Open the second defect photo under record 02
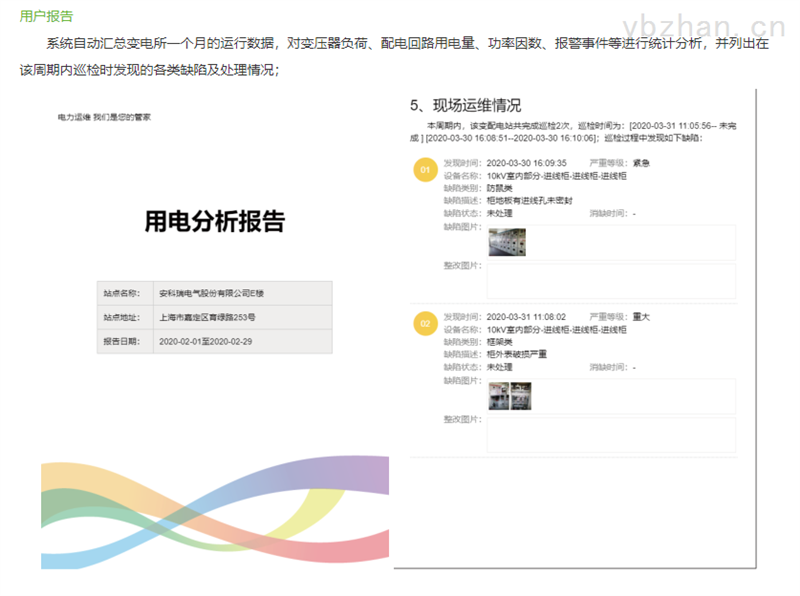Viewport: 800px width, 596px height. [x=520, y=396]
